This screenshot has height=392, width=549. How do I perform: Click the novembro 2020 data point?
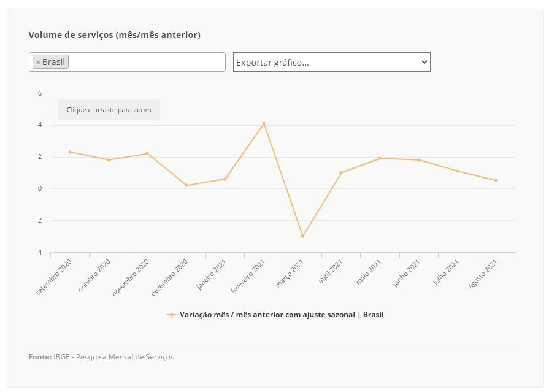[x=147, y=153]
